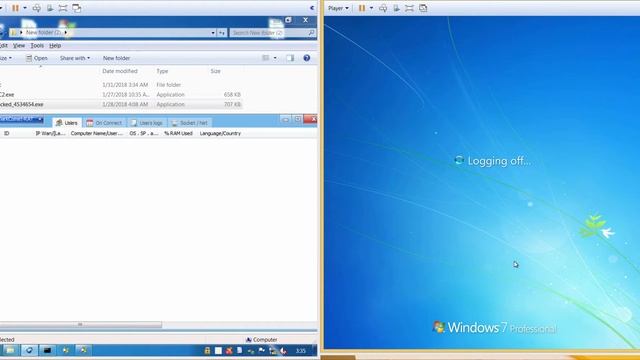Image resolution: width=640 pixels, height=360 pixels.
Task: Open the power options arrow in left VMware Player
Action: pyautogui.click(x=25, y=8)
